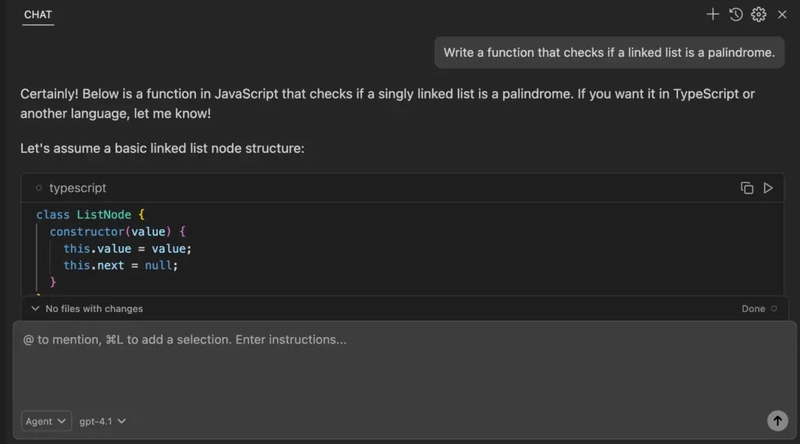The image size is (800, 444).
Task: Click the this.next = null code line
Action: click(120, 265)
